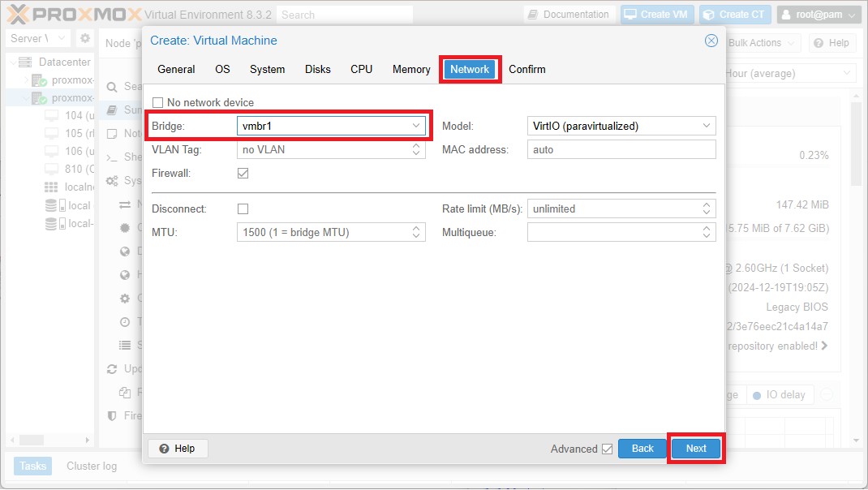Toggle the IO delay legend item
The image size is (868, 490).
(780, 395)
